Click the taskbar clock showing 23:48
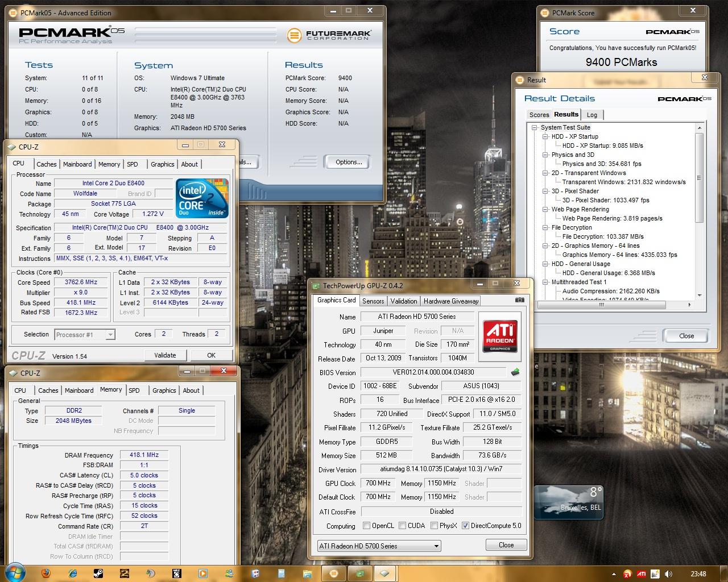The width and height of the screenshot is (728, 582). point(698,574)
